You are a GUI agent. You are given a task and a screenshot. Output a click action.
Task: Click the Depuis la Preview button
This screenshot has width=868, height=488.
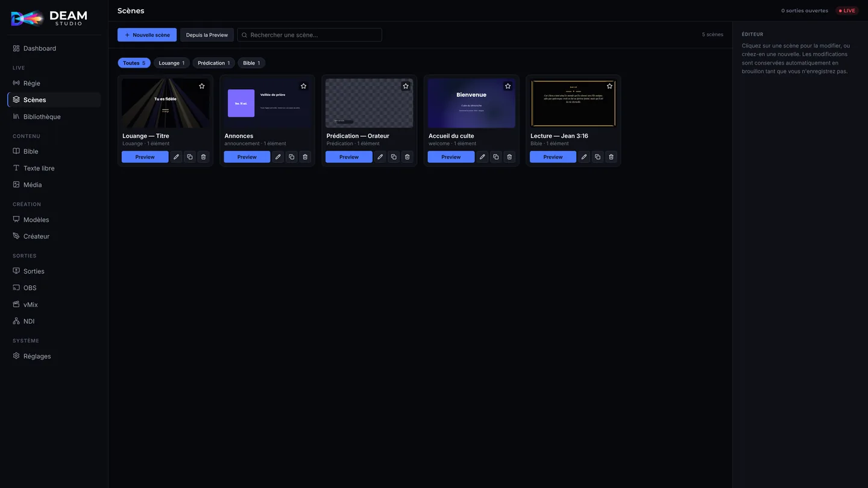click(x=207, y=35)
